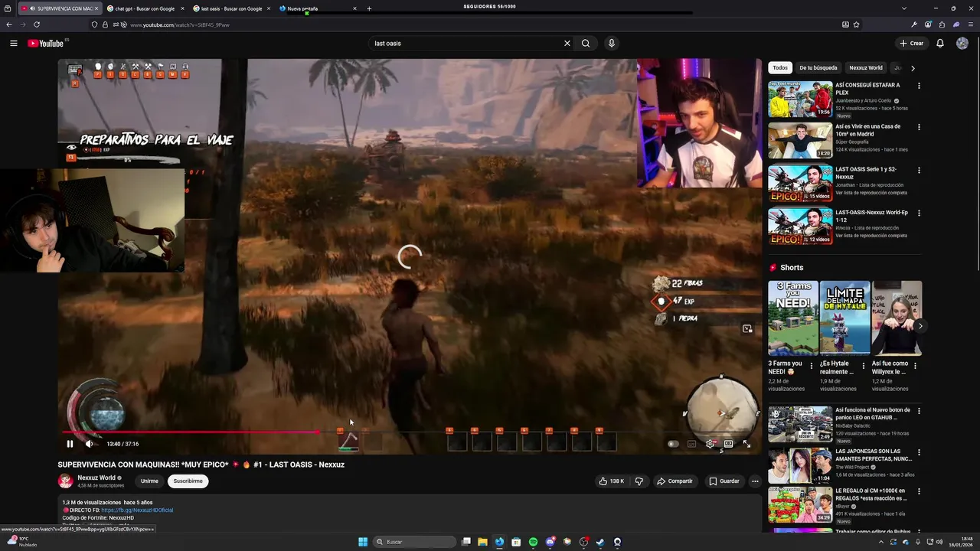Create content with the Crear button
The width and height of the screenshot is (980, 551).
912,44
